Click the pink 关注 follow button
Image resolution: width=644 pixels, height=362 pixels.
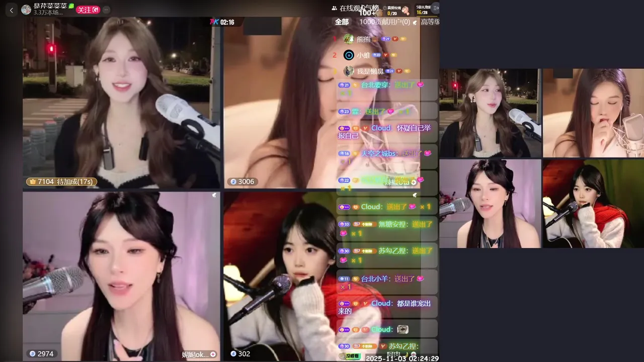(x=88, y=10)
